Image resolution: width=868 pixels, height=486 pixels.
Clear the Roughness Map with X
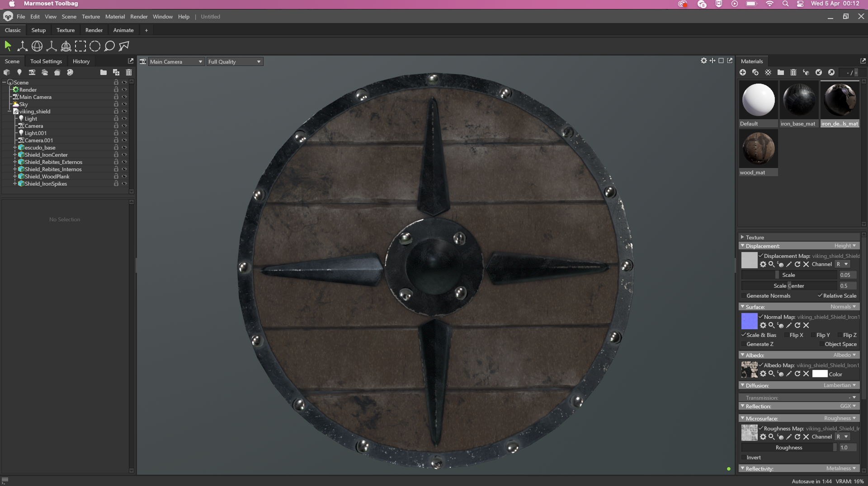pyautogui.click(x=806, y=437)
